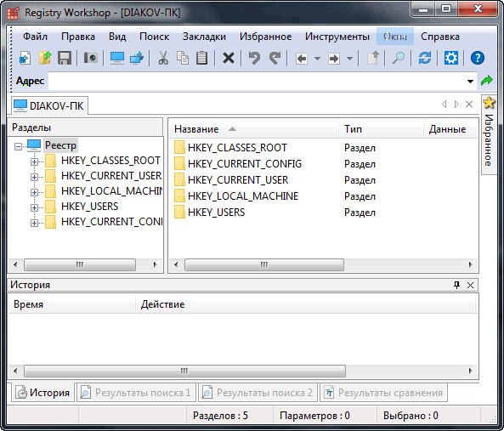Click the Тип column header
This screenshot has height=431, width=504.
(x=381, y=129)
